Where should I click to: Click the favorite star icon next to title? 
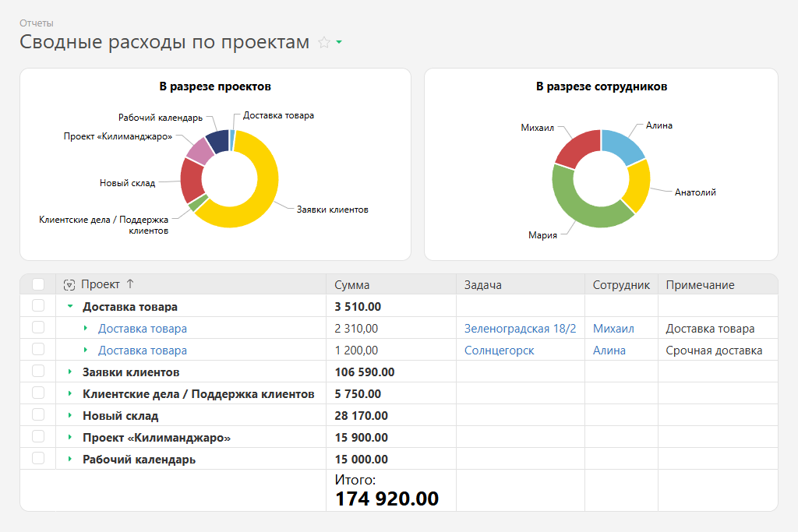point(324,43)
